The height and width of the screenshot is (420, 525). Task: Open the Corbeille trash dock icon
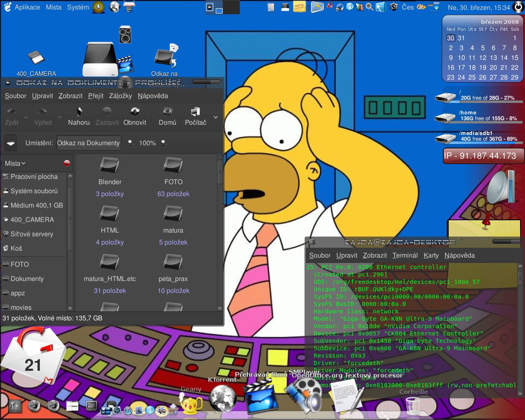(413, 405)
